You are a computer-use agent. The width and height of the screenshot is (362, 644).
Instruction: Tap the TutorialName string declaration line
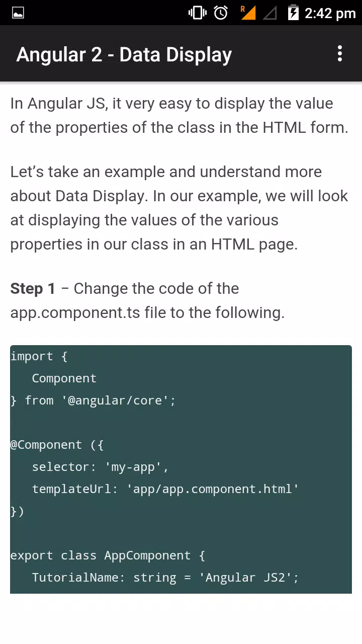(165, 578)
